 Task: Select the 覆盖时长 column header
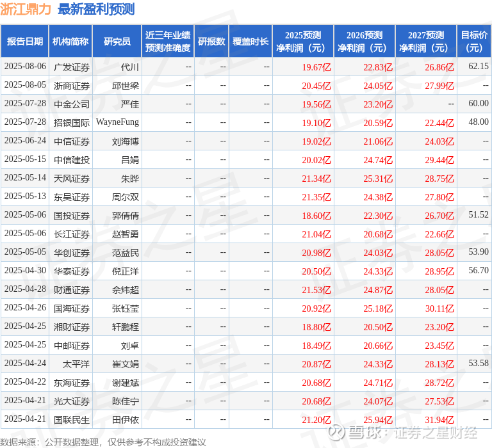[x=250, y=42]
